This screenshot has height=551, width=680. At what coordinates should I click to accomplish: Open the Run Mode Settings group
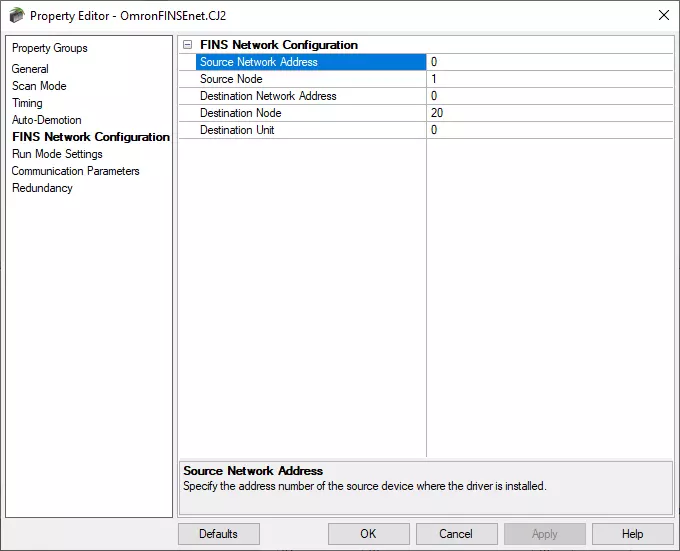click(x=57, y=154)
